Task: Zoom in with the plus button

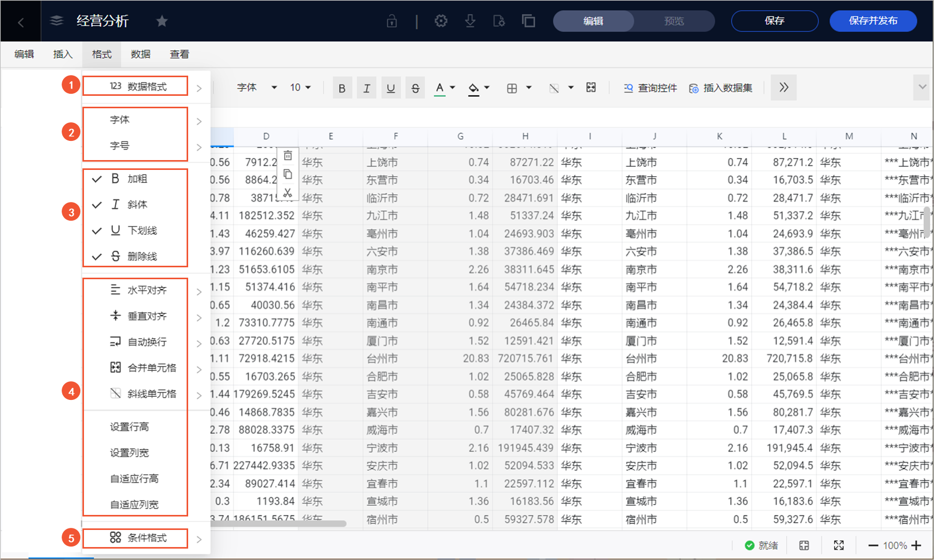Action: (916, 545)
